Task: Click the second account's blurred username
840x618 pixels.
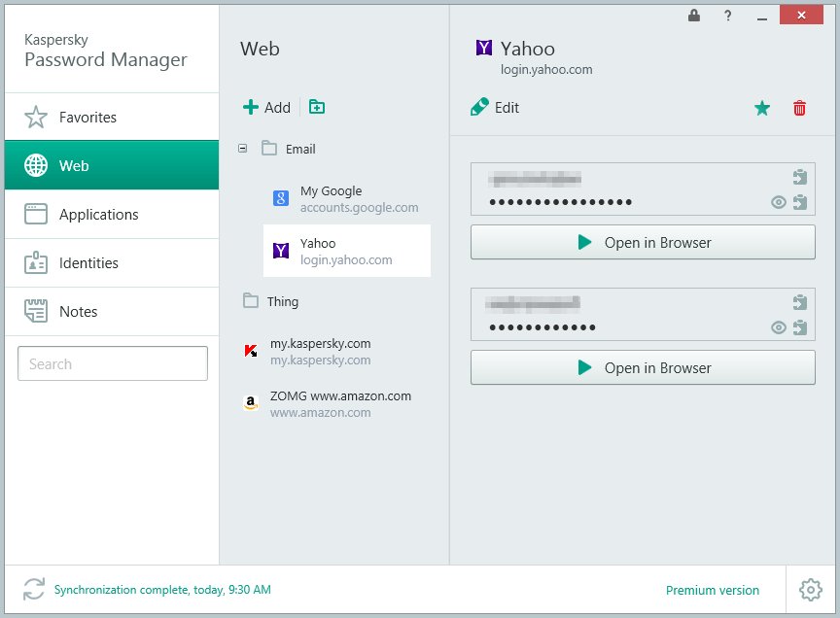Action: point(533,303)
